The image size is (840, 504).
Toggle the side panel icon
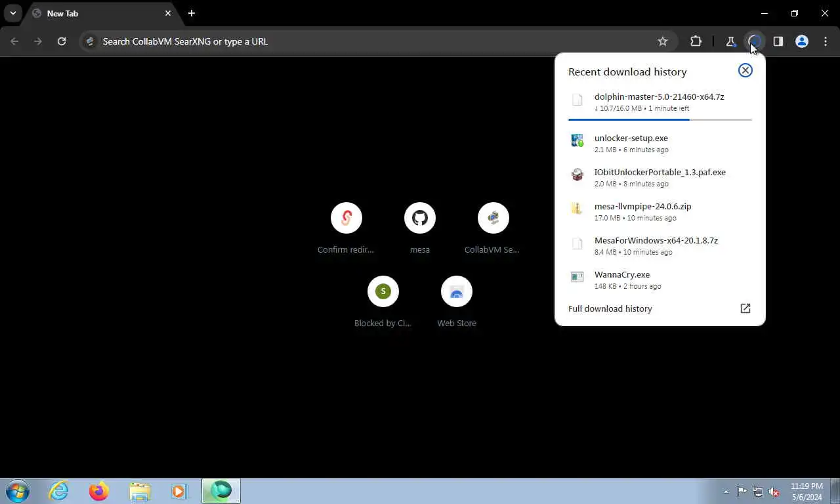click(x=778, y=41)
